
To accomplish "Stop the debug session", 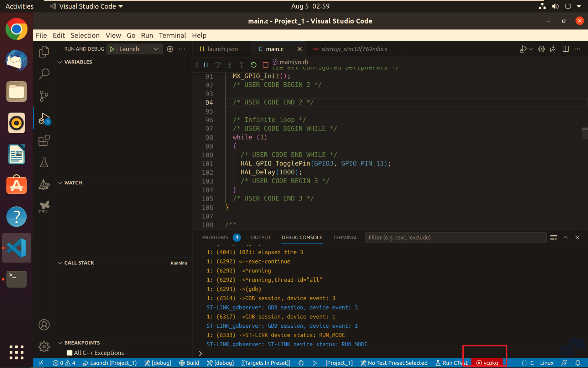I will 265,65.
